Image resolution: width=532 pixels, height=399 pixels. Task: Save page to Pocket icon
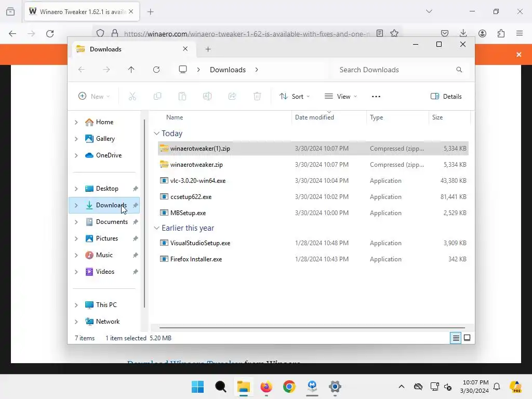click(x=445, y=33)
